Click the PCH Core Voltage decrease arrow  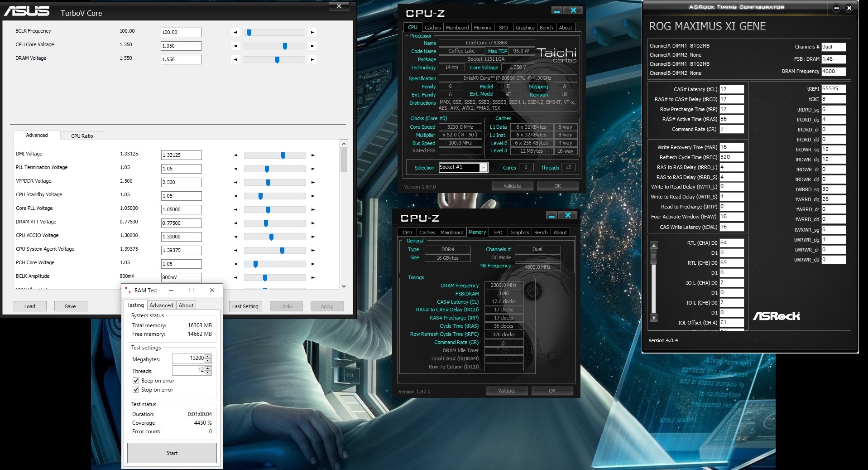235,264
